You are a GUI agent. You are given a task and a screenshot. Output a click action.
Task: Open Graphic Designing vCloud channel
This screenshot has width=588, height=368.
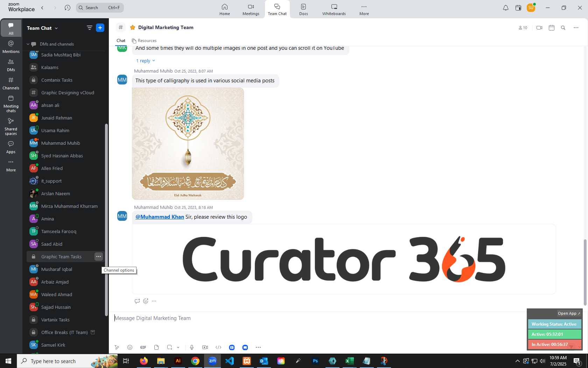[65, 93]
